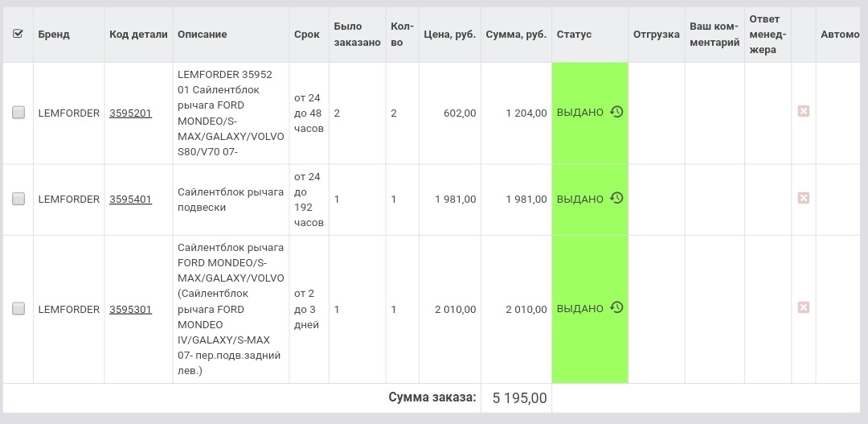Image resolution: width=868 pixels, height=424 pixels.
Task: Open part code link 3595201
Action: click(130, 113)
